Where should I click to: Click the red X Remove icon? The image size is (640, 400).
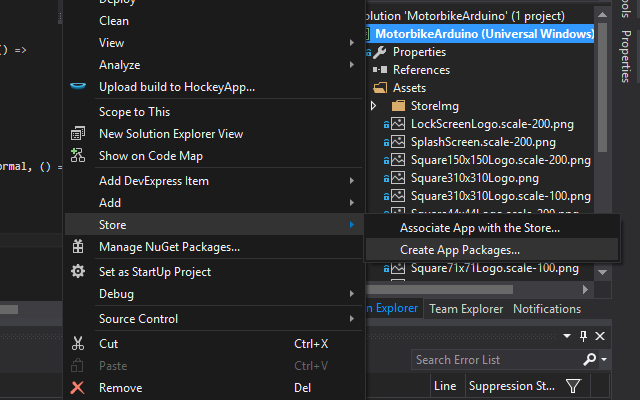click(x=78, y=387)
